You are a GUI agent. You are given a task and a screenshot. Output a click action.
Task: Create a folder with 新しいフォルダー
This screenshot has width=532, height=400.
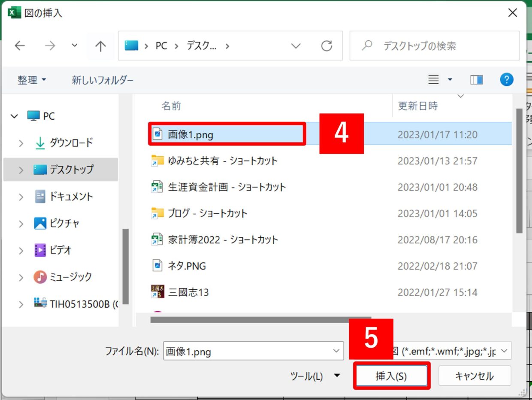tap(103, 80)
